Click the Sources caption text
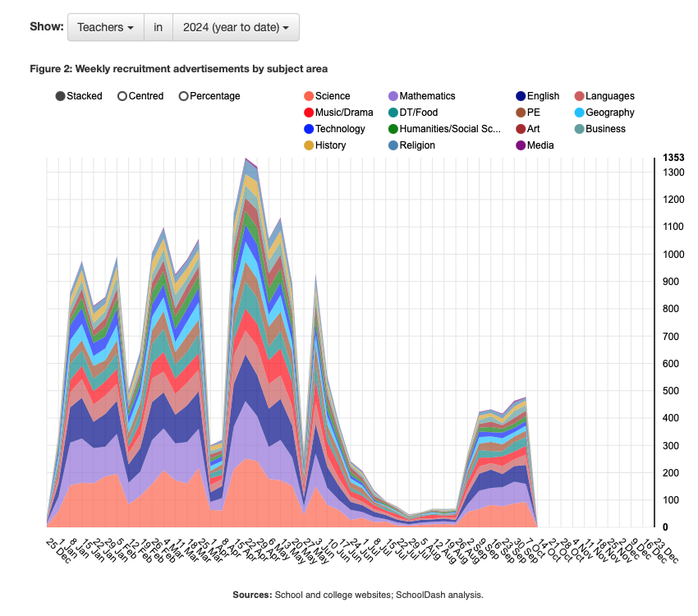The image size is (698, 616). coord(358,595)
